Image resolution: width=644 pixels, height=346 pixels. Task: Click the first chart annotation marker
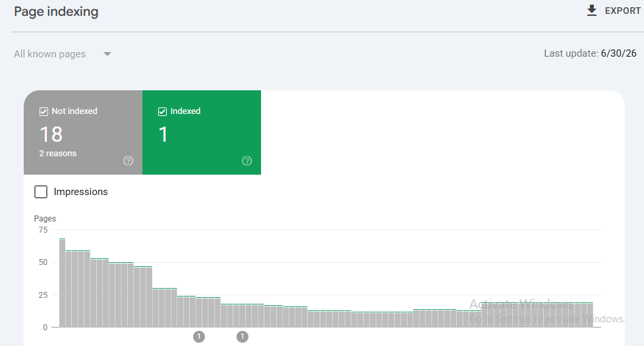(199, 337)
